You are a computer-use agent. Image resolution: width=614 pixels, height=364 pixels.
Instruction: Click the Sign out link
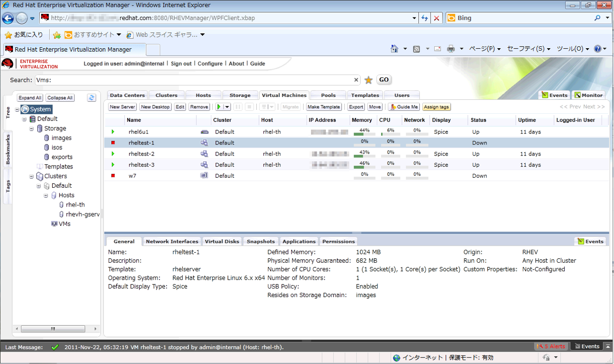pyautogui.click(x=181, y=64)
